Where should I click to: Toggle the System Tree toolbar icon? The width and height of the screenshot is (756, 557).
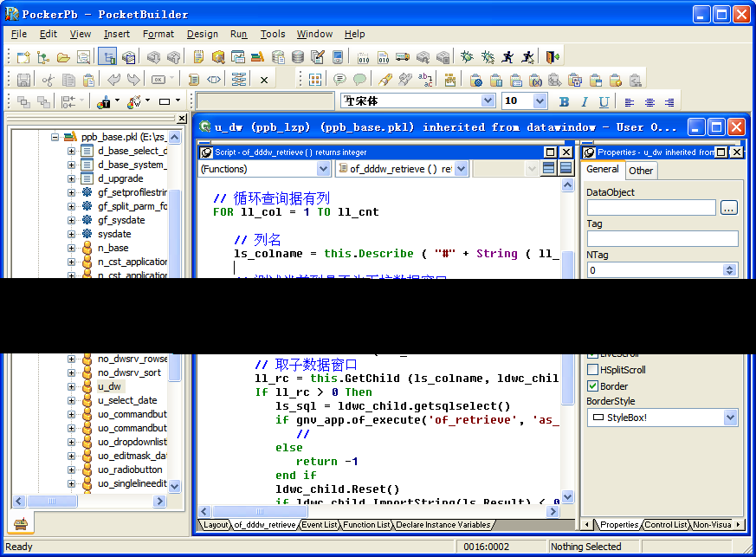pos(107,57)
